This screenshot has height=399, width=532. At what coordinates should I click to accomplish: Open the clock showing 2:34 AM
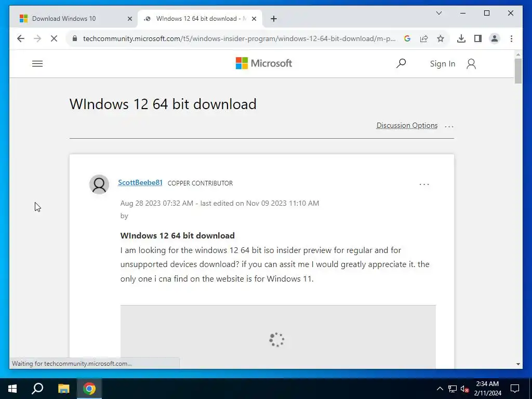click(487, 389)
